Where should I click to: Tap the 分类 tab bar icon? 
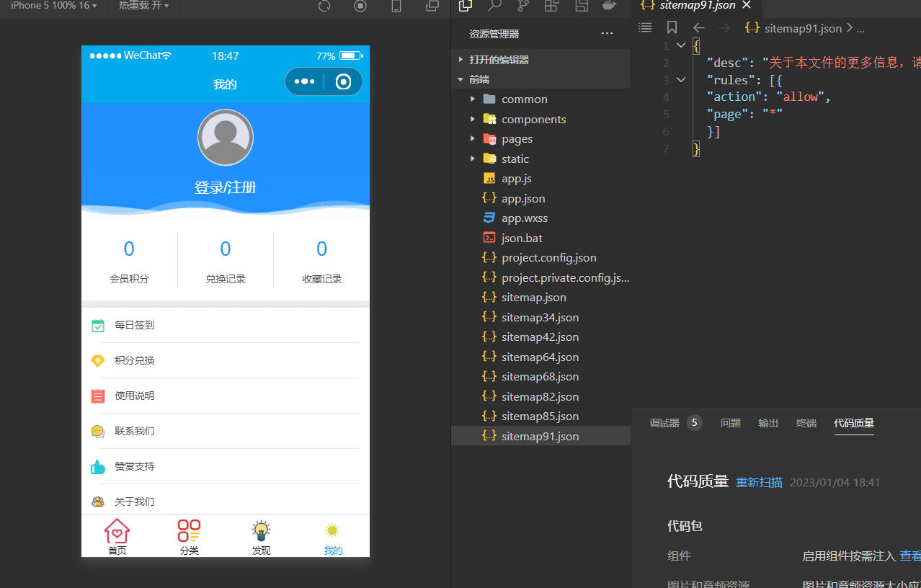(189, 537)
